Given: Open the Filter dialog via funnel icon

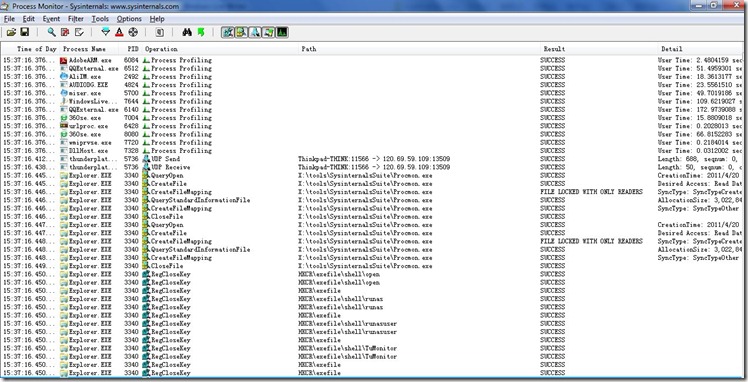Looking at the screenshot, I should [x=105, y=32].
